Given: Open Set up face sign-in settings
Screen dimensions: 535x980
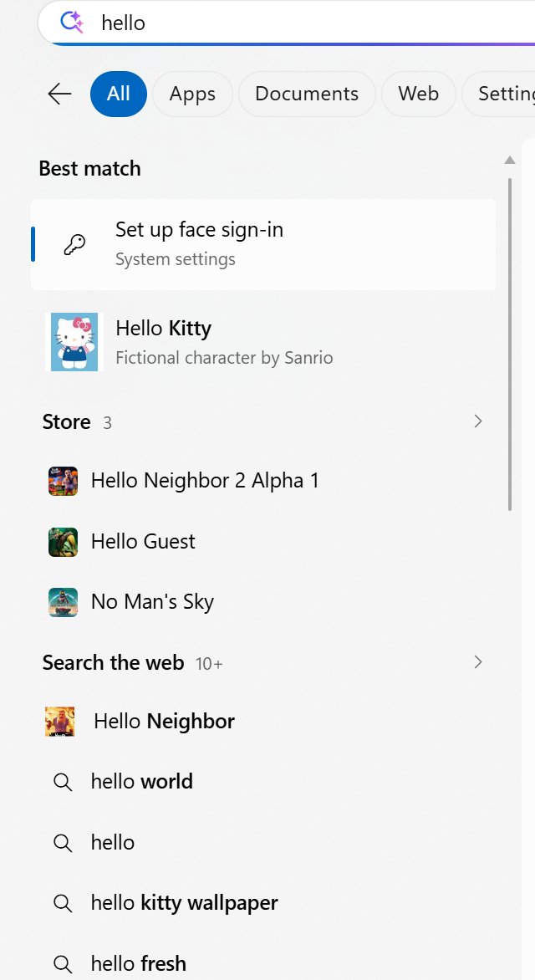Looking at the screenshot, I should tap(263, 244).
